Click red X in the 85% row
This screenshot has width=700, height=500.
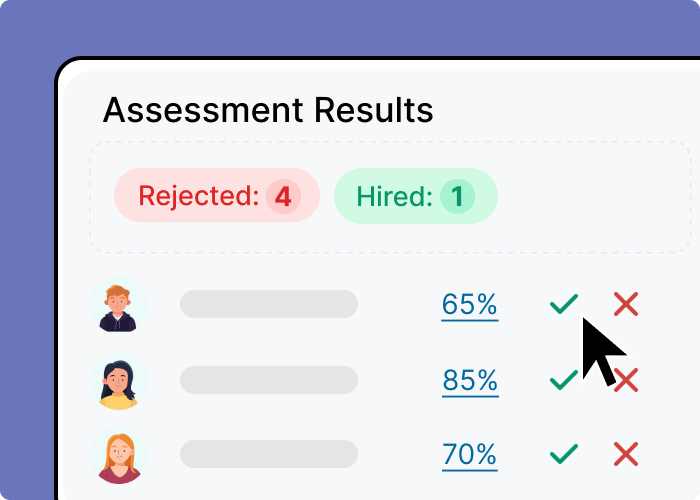click(x=628, y=380)
